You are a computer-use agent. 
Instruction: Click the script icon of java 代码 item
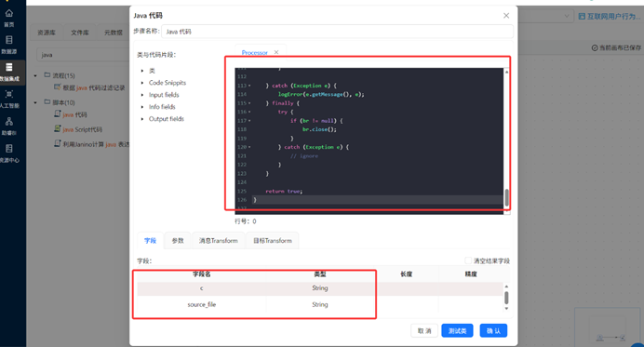pos(58,113)
